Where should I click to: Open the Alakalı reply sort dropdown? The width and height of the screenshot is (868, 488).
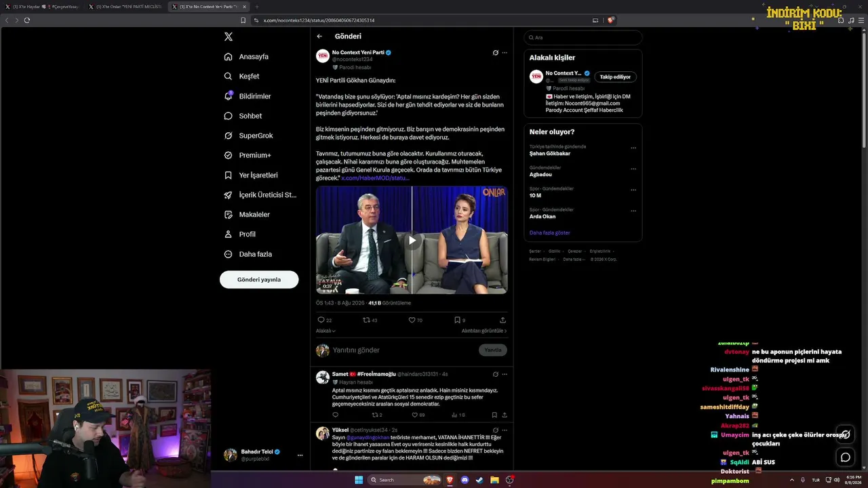click(325, 331)
